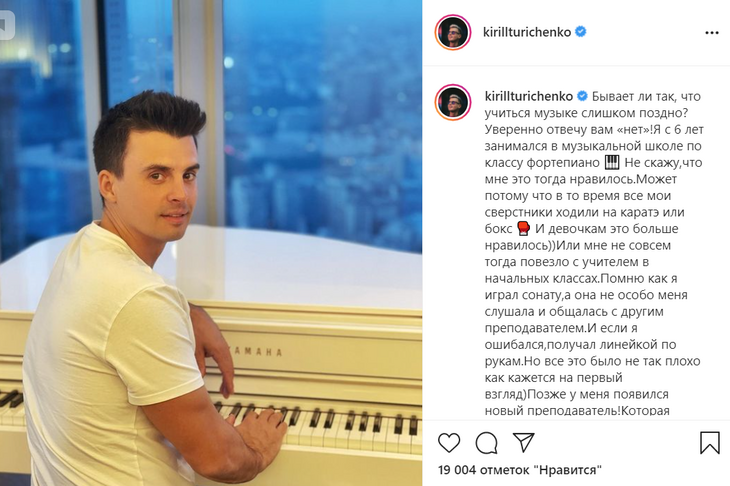The image size is (730, 486).
Task: Open kirillturichenko profile from header username
Action: tap(527, 32)
